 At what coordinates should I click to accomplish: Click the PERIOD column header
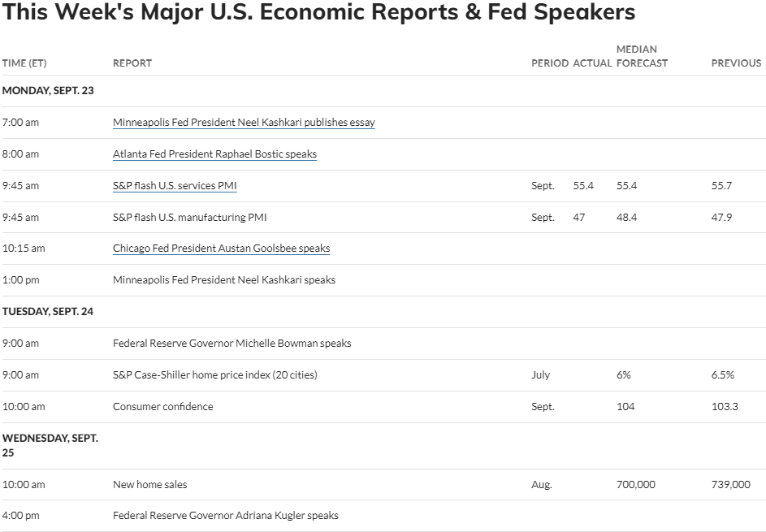tap(550, 63)
